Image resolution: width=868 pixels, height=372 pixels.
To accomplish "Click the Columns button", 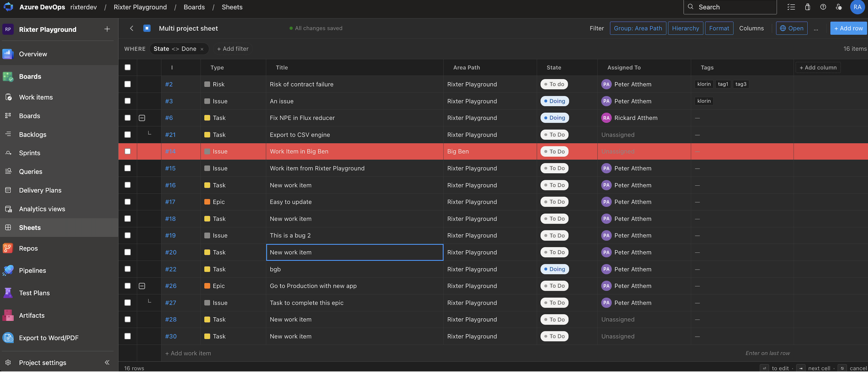I will click(x=751, y=28).
